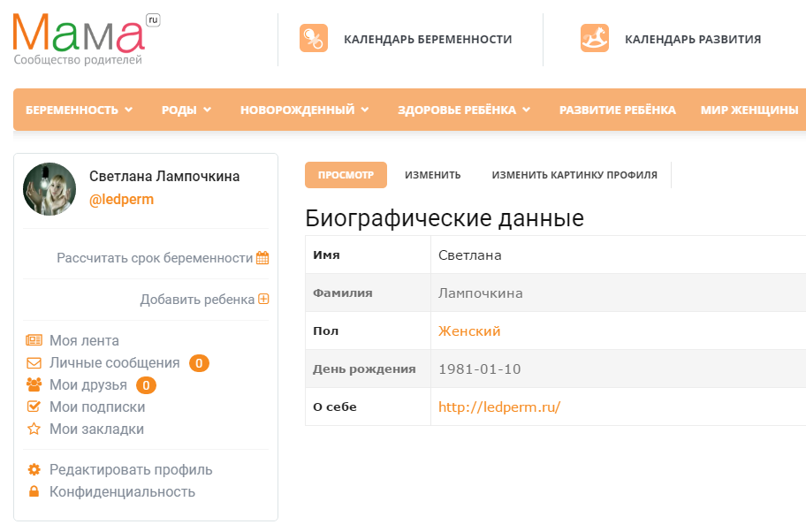This screenshot has width=806, height=532.
Task: Click the envelope icon for personal messages
Action: click(x=34, y=363)
